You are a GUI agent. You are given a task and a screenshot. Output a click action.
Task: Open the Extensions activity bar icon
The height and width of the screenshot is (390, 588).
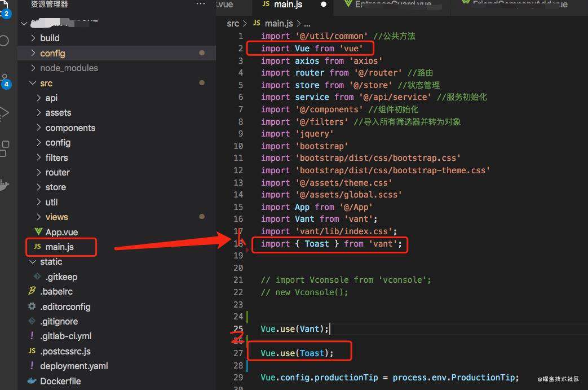coord(5,148)
